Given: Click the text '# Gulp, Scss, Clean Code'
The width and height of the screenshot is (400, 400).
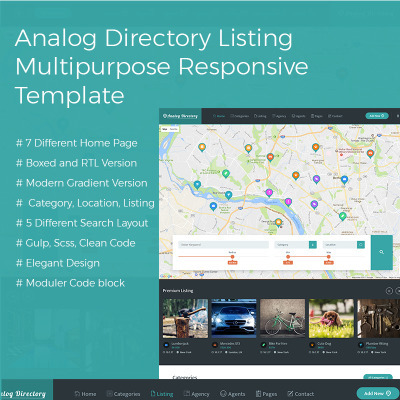Looking at the screenshot, I should coord(76,243).
